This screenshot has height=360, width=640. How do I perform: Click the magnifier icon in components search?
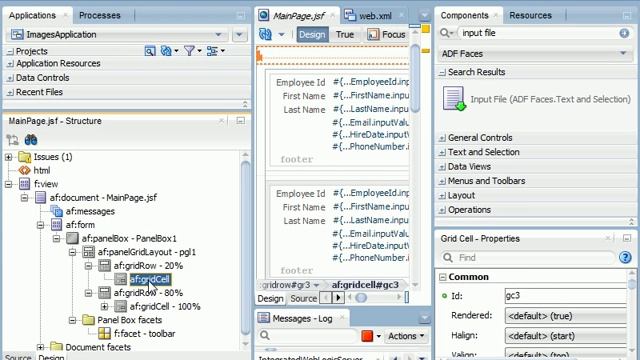[446, 33]
